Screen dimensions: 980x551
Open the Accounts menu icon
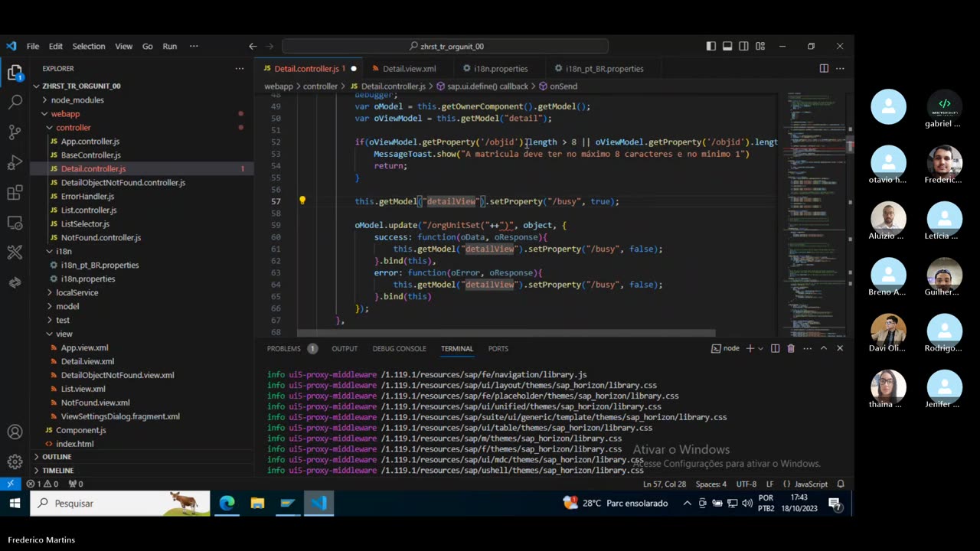(15, 432)
